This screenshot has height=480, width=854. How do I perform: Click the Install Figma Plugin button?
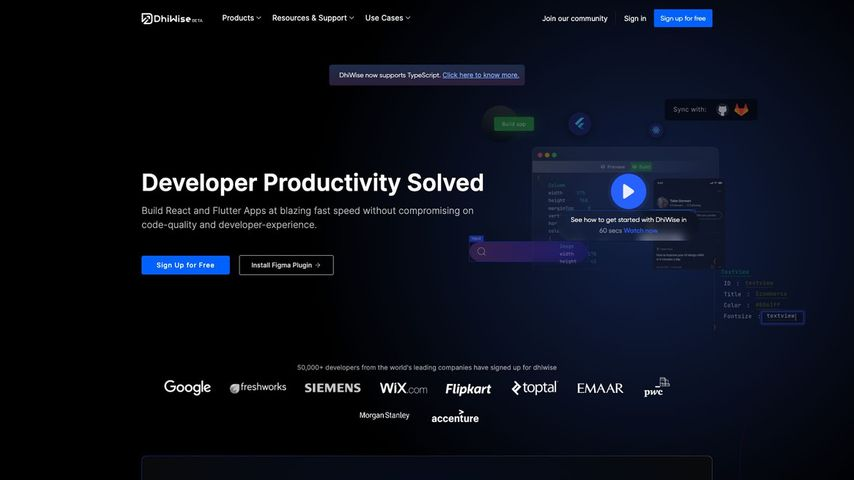286,265
